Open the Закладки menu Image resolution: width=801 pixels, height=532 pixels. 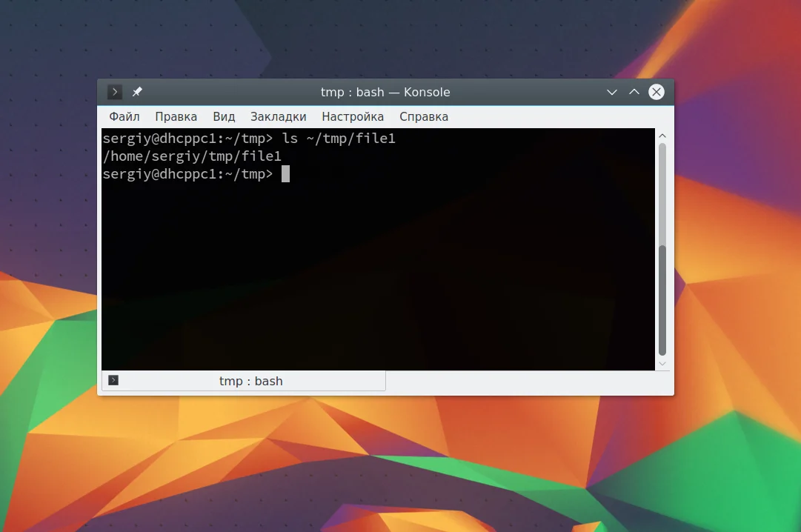click(278, 116)
